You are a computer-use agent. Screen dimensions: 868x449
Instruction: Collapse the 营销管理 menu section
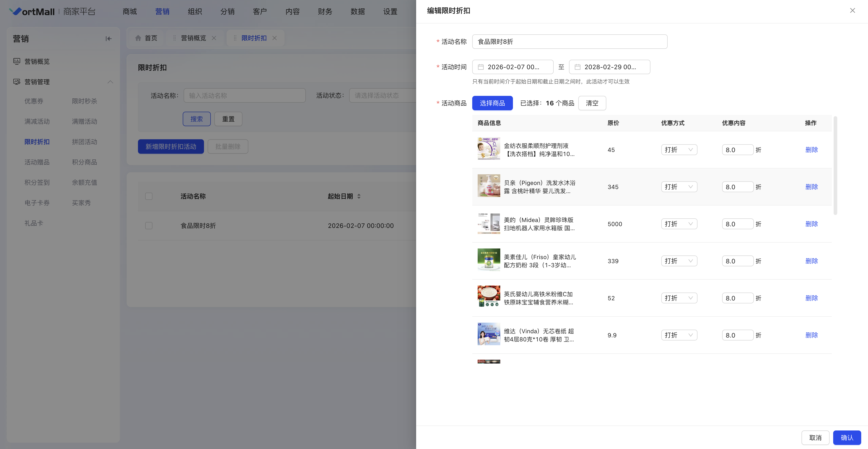110,82
